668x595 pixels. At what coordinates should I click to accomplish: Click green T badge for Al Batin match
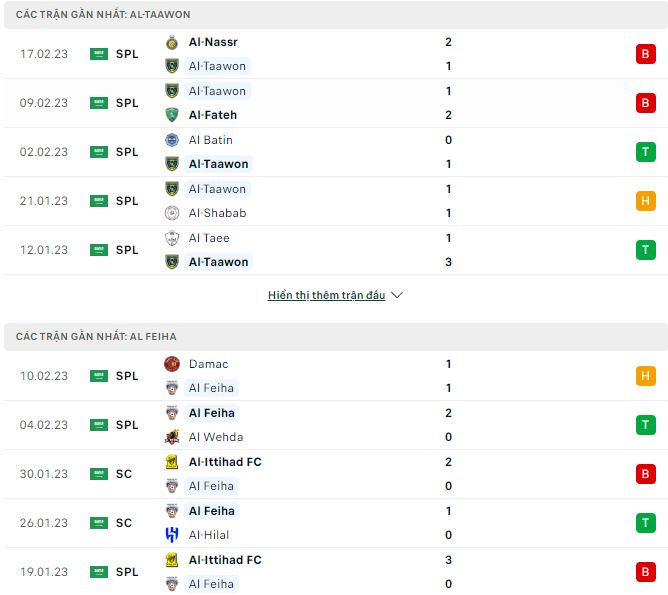[645, 152]
